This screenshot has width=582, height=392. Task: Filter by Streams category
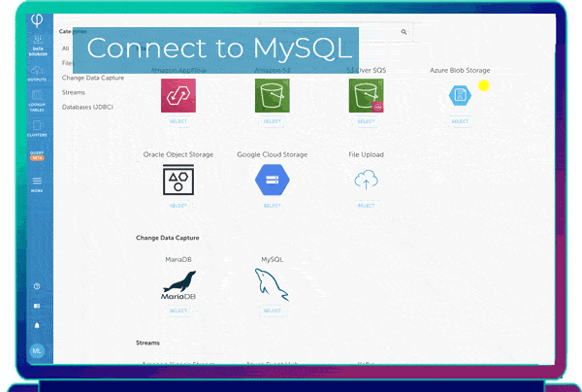tap(74, 92)
